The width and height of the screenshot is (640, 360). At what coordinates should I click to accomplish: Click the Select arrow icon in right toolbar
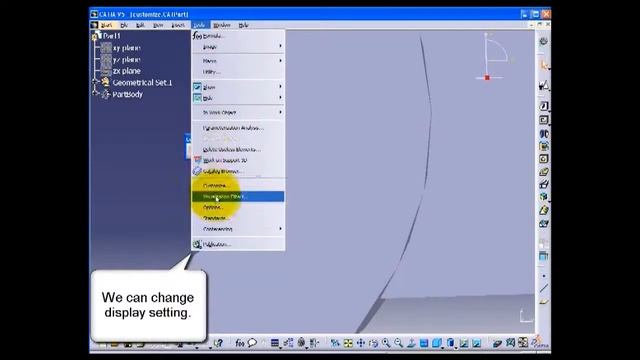(544, 65)
